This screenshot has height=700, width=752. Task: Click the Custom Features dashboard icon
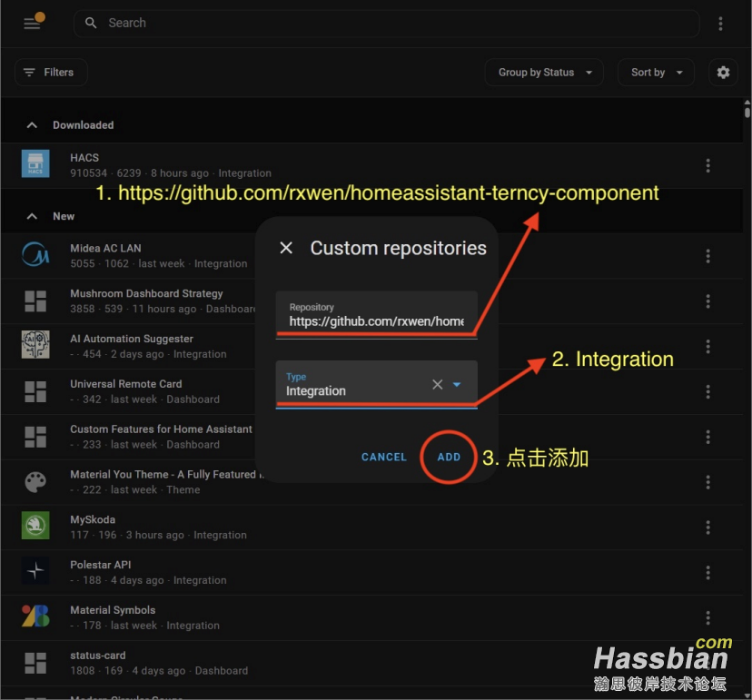click(35, 437)
